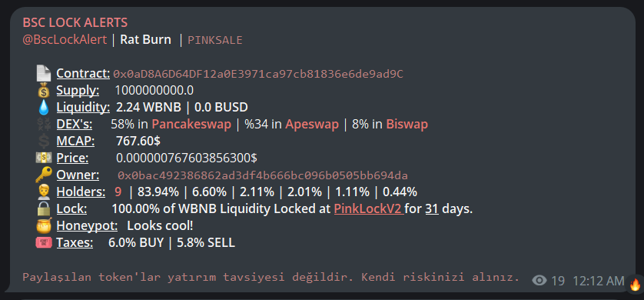Screen dimensions: 644x300
Task: Click the water droplet Liquidity icon
Action: 44,107
